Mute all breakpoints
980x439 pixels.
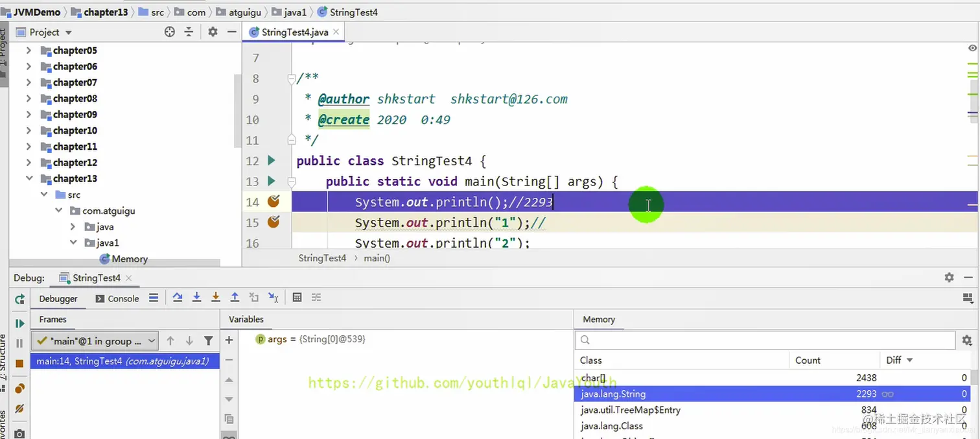[x=19, y=409]
